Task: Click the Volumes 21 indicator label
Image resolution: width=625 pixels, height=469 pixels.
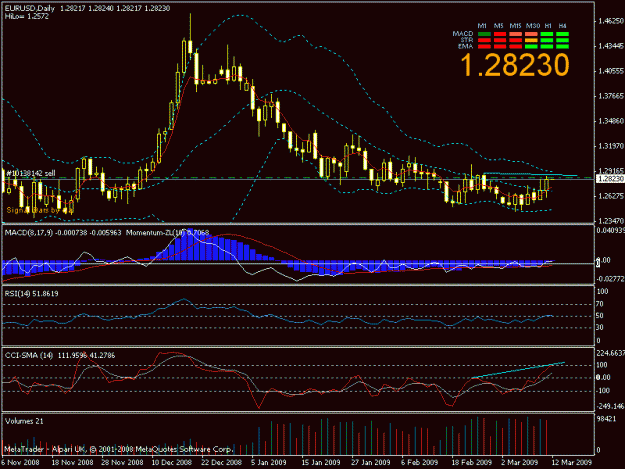Action: (24, 421)
